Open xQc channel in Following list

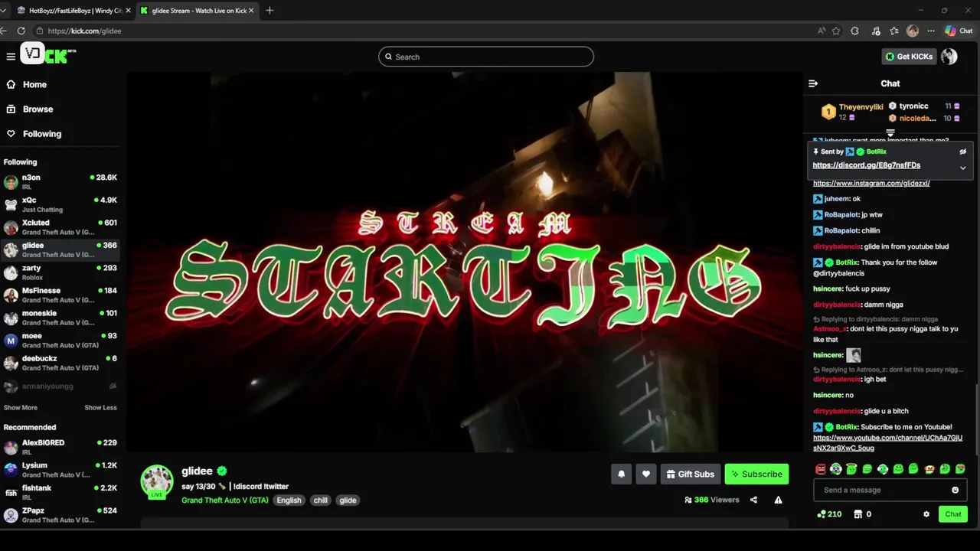point(60,204)
